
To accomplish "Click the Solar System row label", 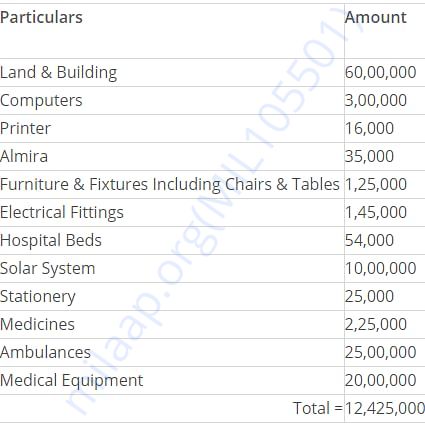I will pyautogui.click(x=48, y=269).
